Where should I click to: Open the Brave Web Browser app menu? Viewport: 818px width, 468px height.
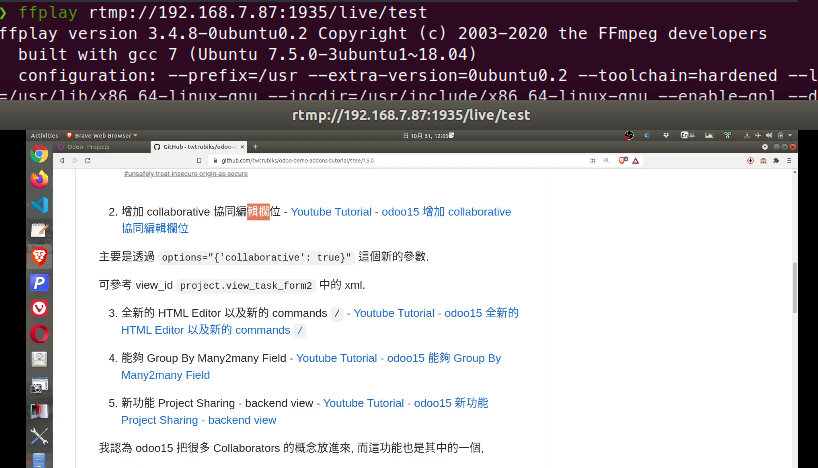102,135
